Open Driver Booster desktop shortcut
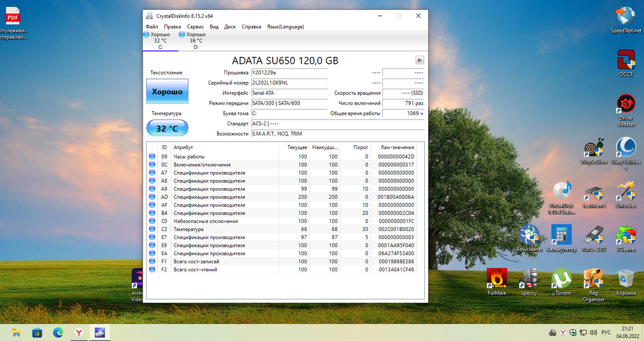This screenshot has height=341, width=644. pyautogui.click(x=626, y=110)
